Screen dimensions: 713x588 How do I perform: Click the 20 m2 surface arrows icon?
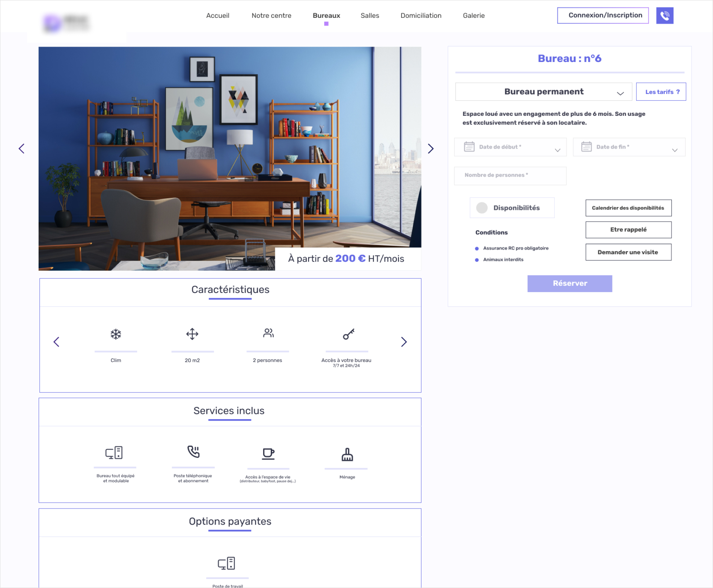(x=192, y=334)
